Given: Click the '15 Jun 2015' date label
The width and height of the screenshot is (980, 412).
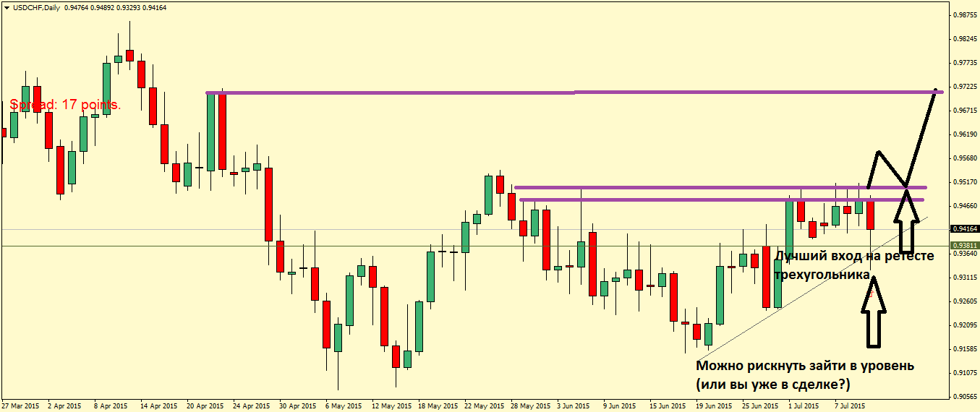Looking at the screenshot, I should (x=667, y=406).
